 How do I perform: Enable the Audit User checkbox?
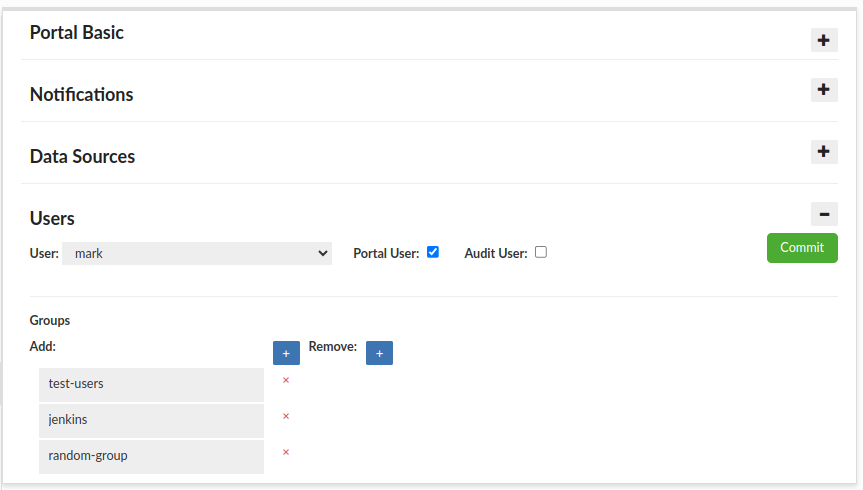point(541,252)
